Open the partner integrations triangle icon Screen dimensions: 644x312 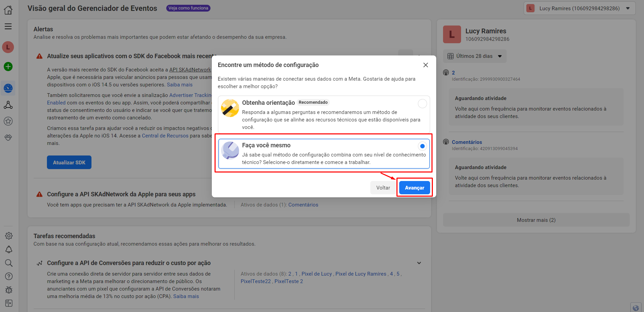[8, 105]
